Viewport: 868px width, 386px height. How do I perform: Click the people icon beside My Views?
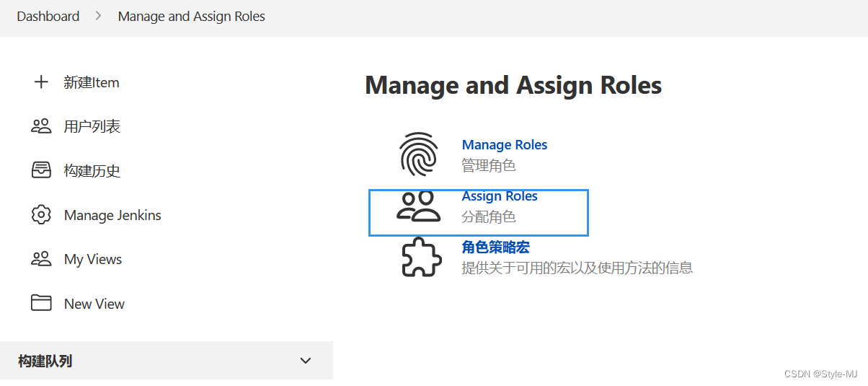(x=41, y=259)
